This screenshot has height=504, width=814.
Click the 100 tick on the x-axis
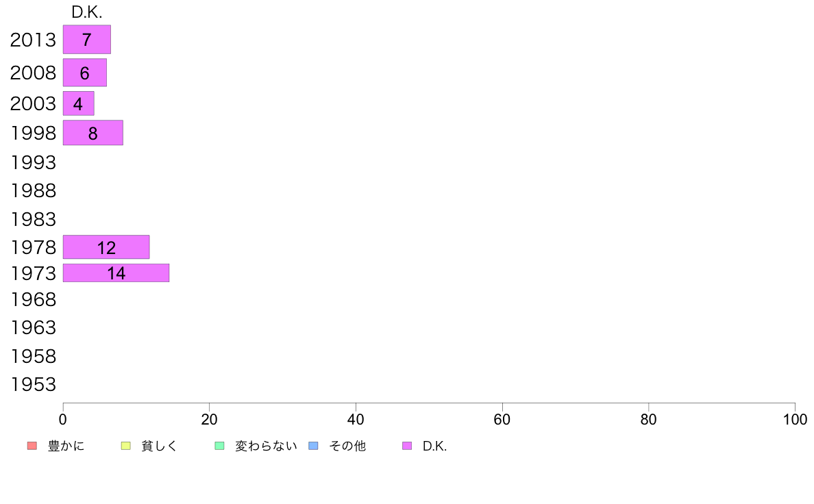tap(795, 419)
